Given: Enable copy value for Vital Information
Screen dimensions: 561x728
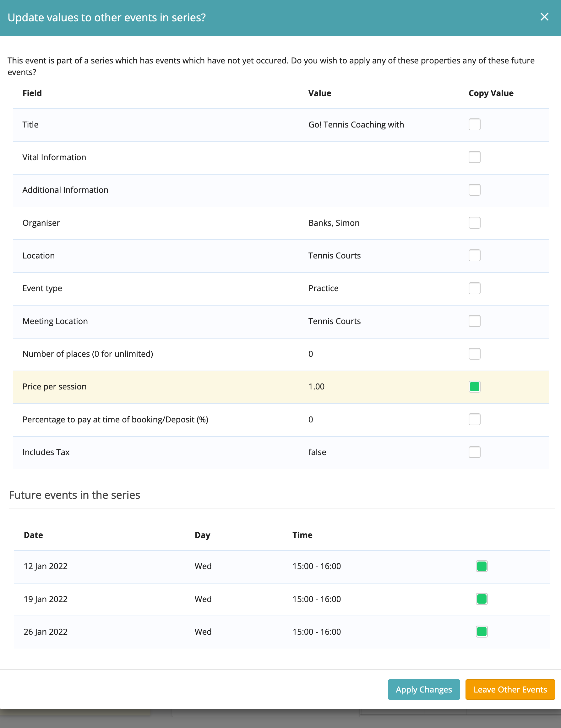Looking at the screenshot, I should click(474, 157).
